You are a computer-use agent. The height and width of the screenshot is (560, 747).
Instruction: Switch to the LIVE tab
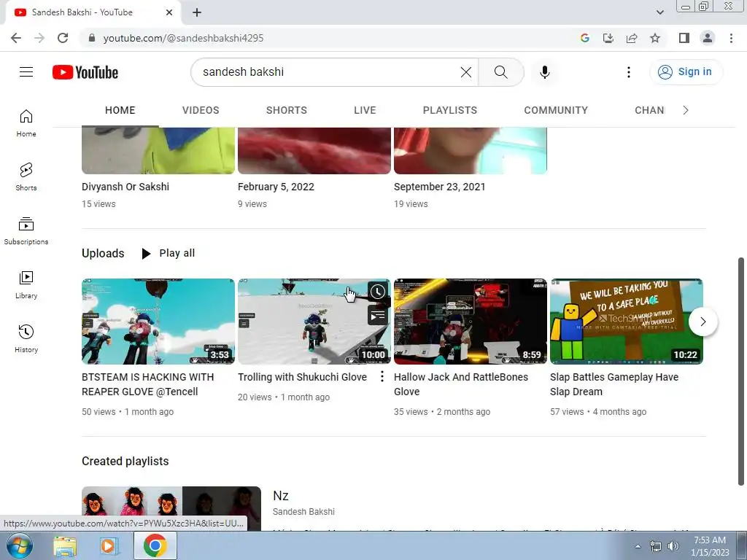tap(365, 111)
